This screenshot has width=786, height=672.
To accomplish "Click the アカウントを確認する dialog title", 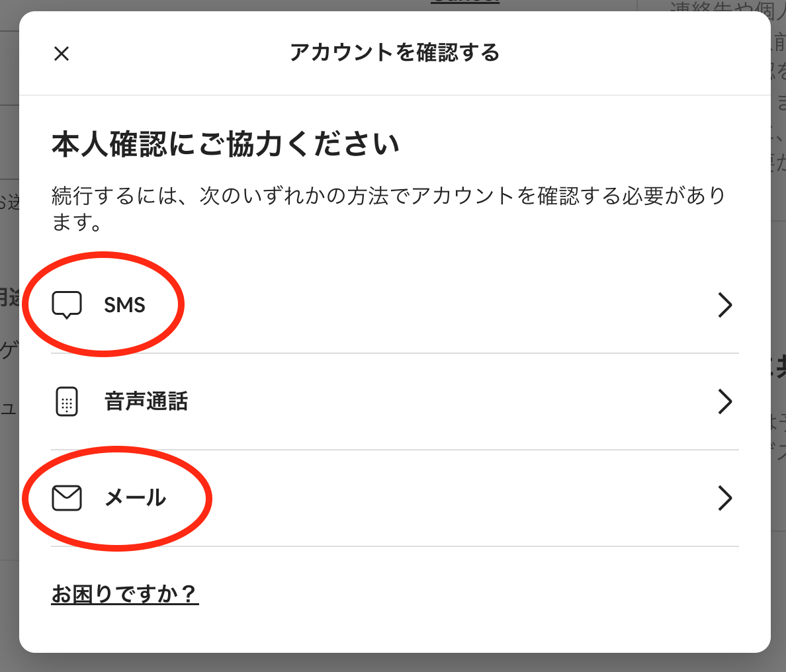I will (394, 53).
